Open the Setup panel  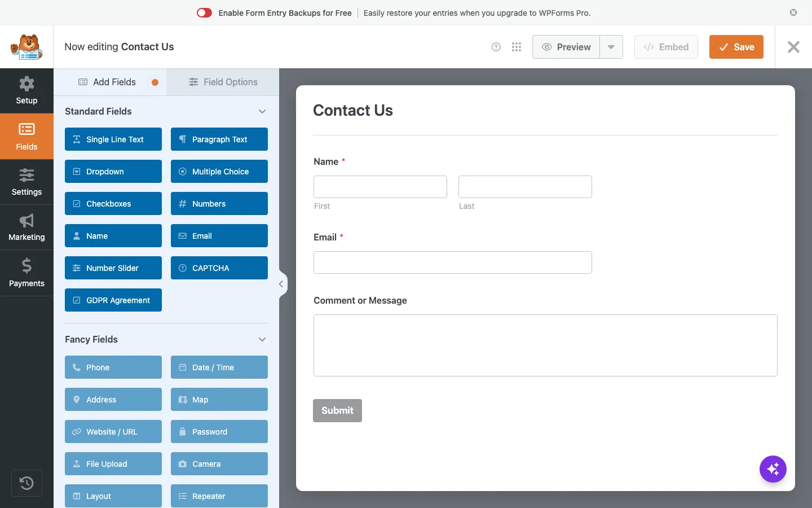(27, 91)
